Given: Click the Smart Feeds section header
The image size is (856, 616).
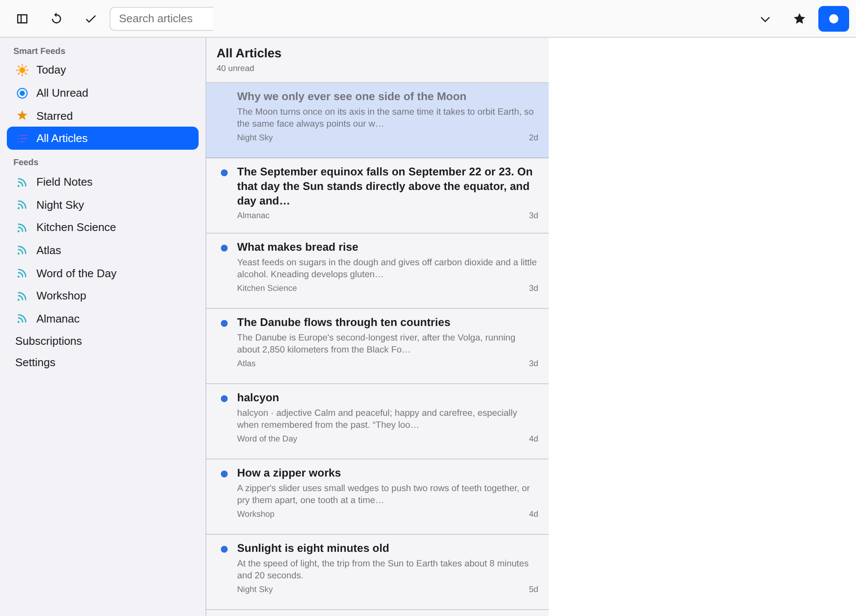Looking at the screenshot, I should (39, 51).
